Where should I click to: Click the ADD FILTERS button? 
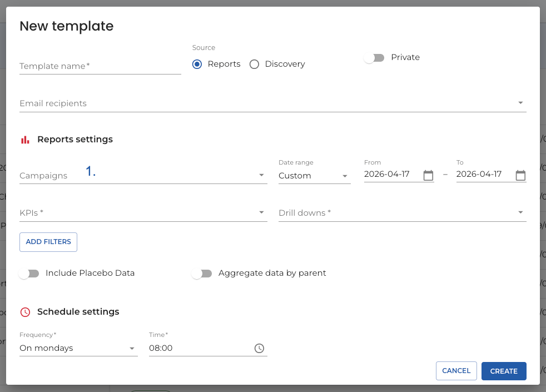[48, 242]
